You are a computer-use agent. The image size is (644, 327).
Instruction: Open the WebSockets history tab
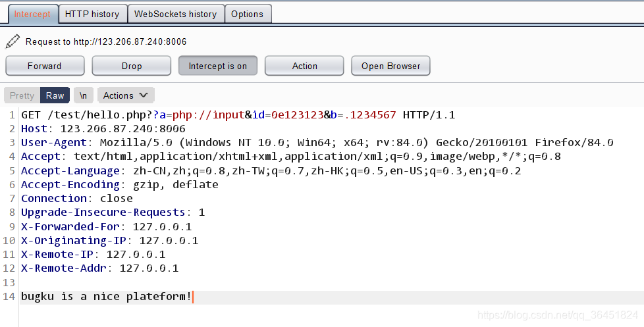(176, 14)
